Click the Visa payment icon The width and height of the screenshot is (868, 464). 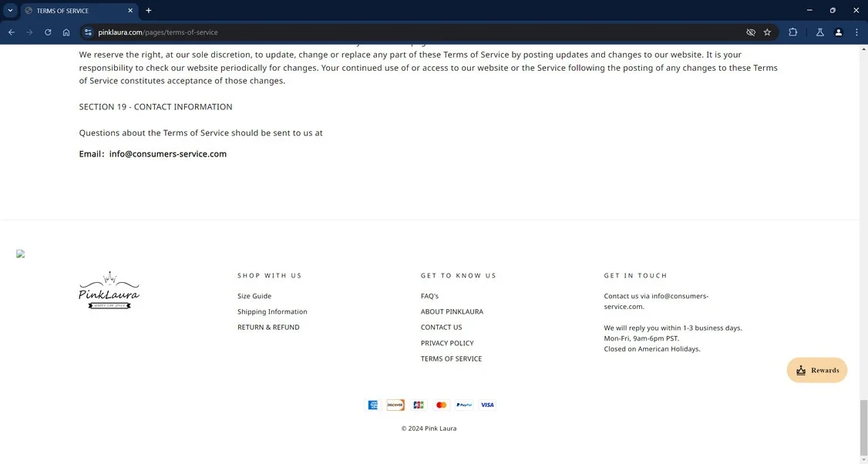pyautogui.click(x=487, y=405)
